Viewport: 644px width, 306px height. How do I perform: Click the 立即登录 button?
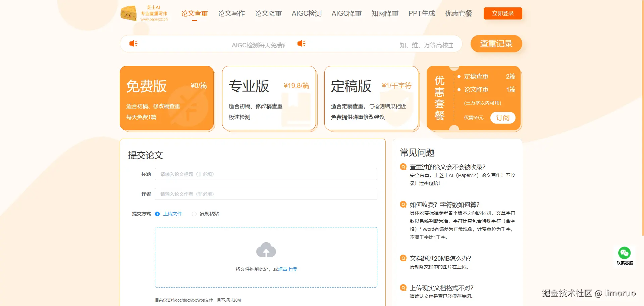tap(503, 13)
